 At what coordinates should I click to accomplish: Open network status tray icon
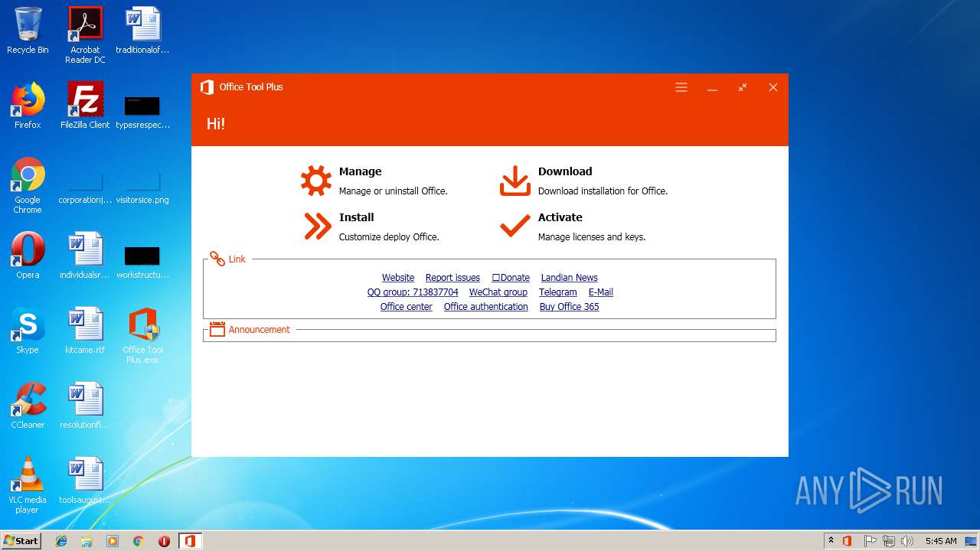click(889, 541)
